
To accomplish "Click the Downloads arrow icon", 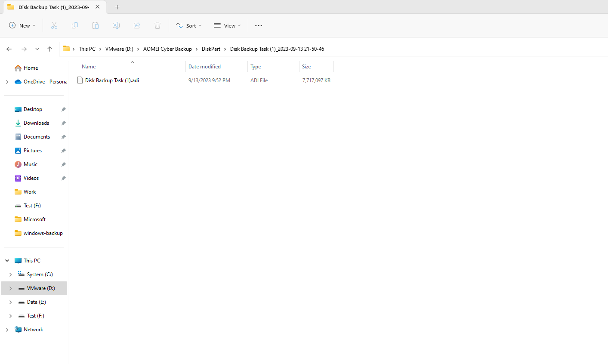I will tap(18, 123).
